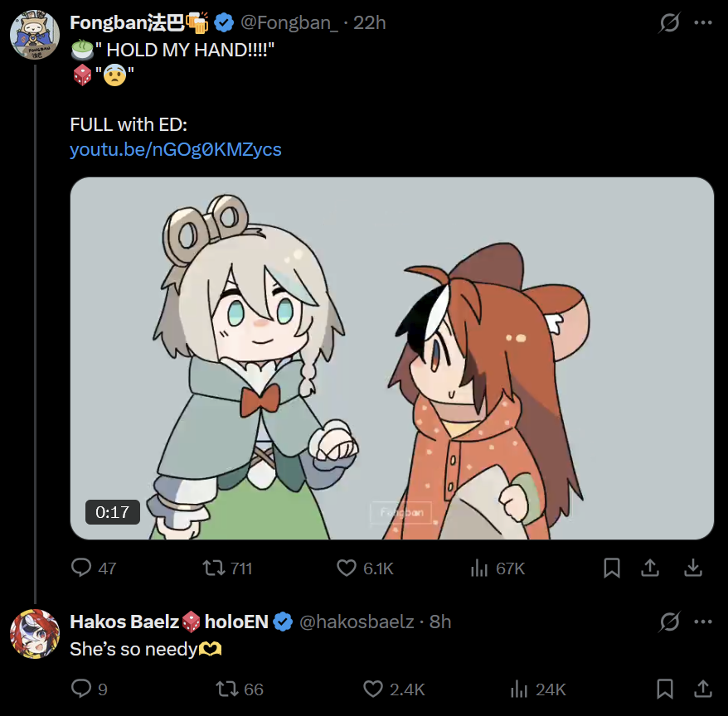This screenshot has height=716, width=728.
Task: Repost Fongban's video post
Action: pyautogui.click(x=215, y=568)
